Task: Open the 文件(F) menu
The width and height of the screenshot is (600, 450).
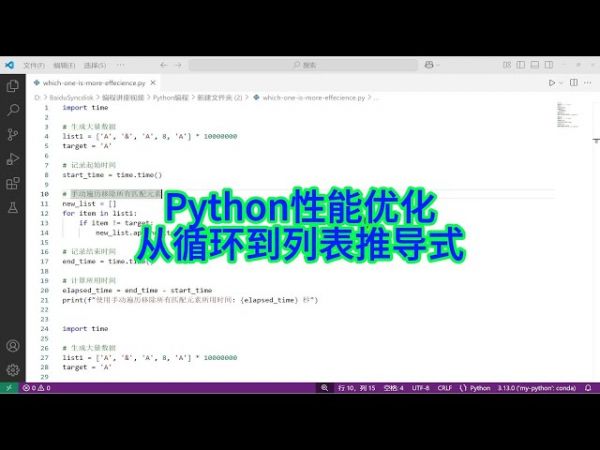Action: click(34, 65)
